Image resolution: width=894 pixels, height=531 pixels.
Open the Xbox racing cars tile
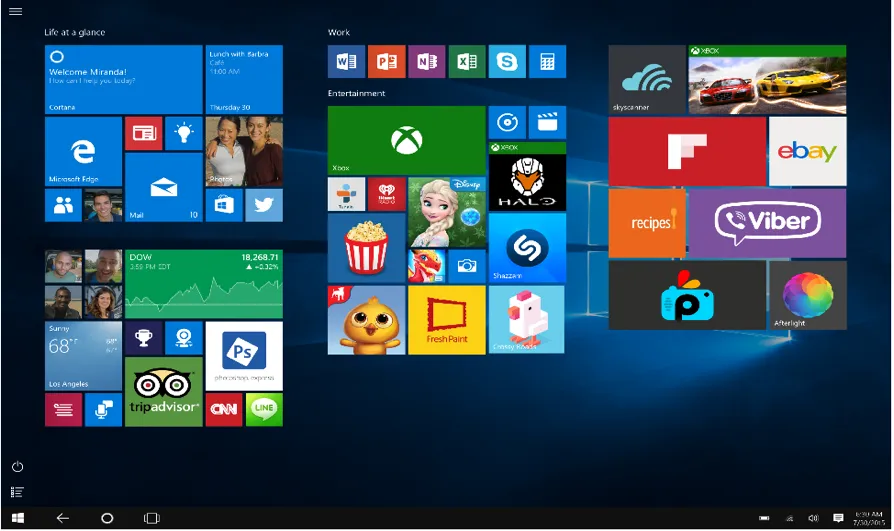click(x=767, y=80)
